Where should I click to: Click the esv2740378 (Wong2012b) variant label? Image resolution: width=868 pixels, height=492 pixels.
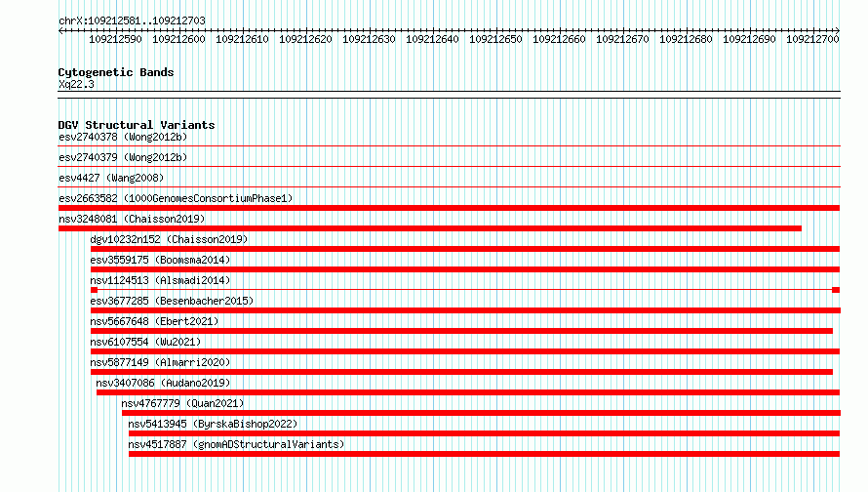click(123, 137)
